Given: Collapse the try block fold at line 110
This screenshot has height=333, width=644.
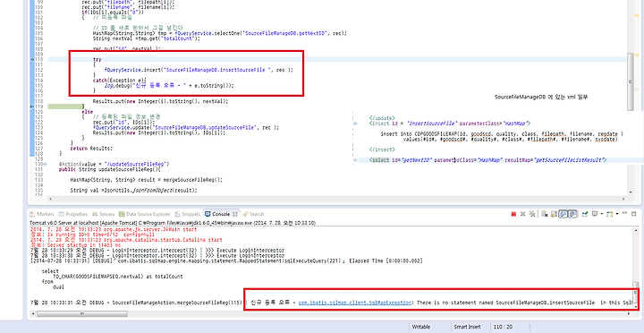Looking at the screenshot, I should click(x=33, y=60).
